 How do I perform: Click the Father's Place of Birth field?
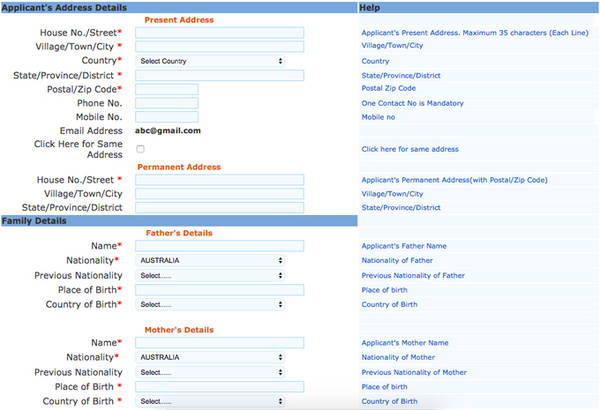point(219,290)
